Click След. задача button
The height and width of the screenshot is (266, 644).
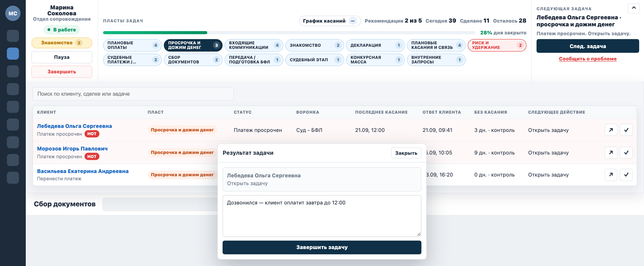click(588, 46)
